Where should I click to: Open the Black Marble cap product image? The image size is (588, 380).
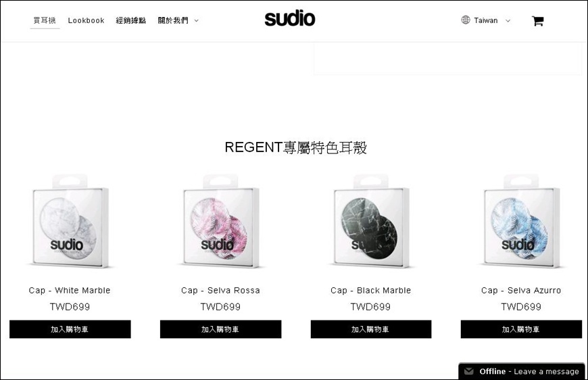371,221
